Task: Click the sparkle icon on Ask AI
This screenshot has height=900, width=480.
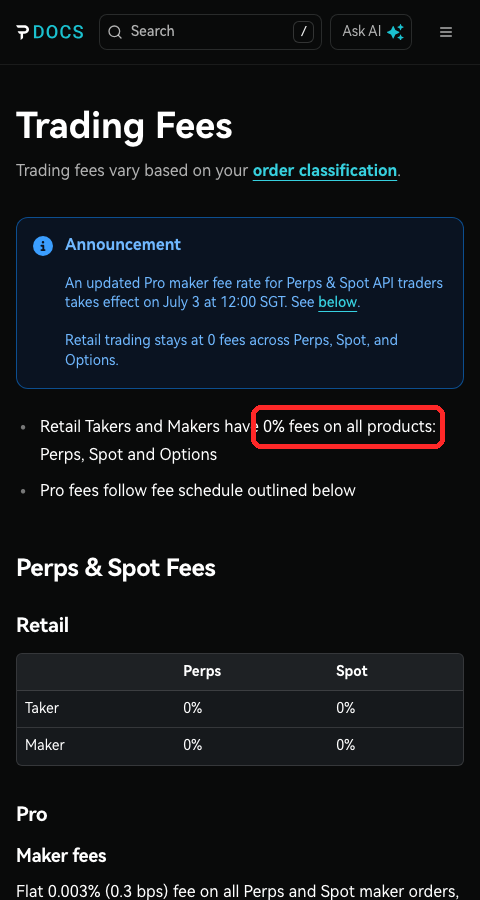Action: coord(395,32)
